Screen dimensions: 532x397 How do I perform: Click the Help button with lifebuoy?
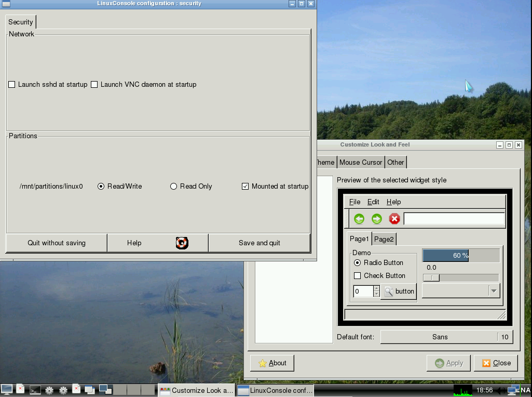coord(158,243)
